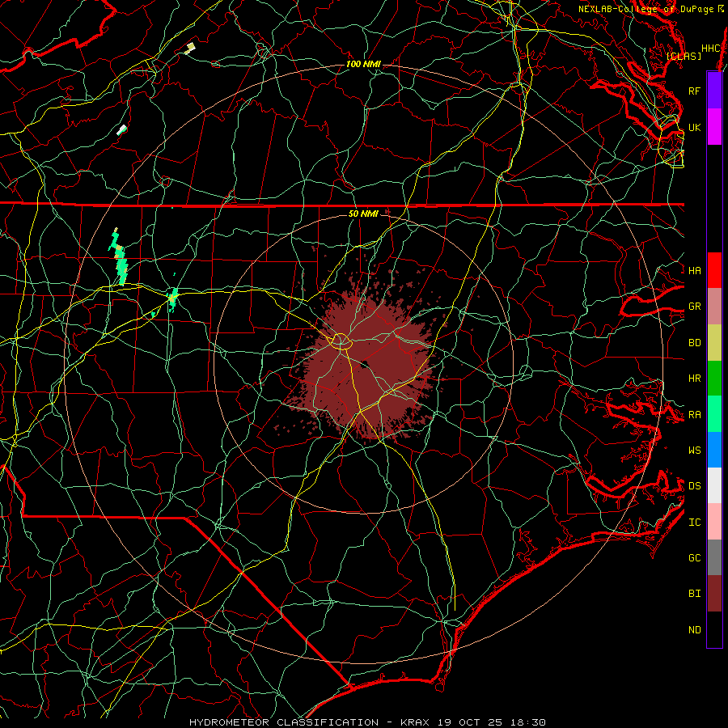Viewport: 728px width, 728px height.
Task: Select the white DS legend swatch
Action: click(714, 485)
